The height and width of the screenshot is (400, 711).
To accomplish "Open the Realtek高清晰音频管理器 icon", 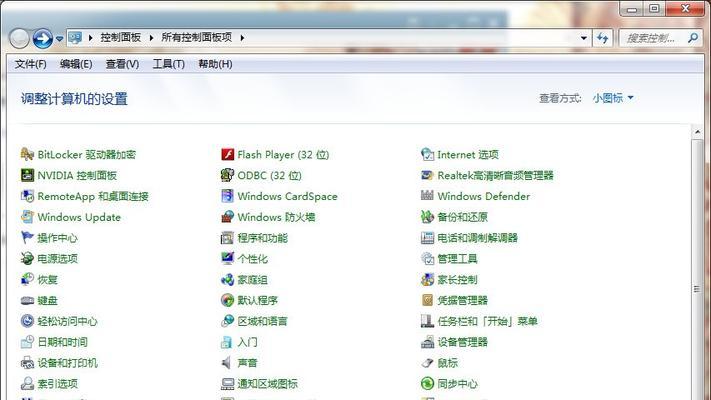I will coord(427,176).
